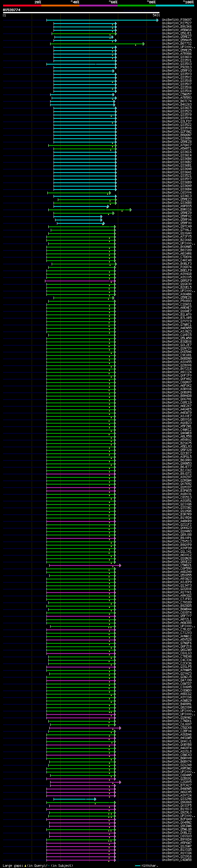Click entry UniRef100_Q0FIF0

[x=177, y=375]
